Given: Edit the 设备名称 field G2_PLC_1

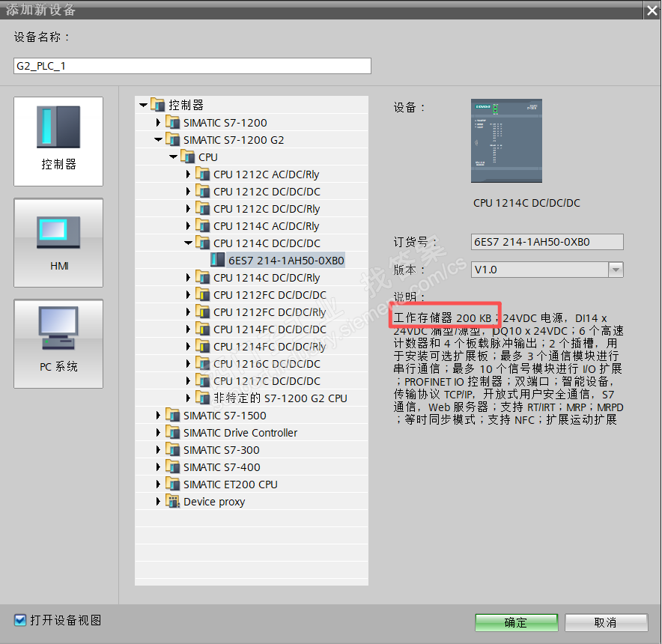Looking at the screenshot, I should click(192, 66).
